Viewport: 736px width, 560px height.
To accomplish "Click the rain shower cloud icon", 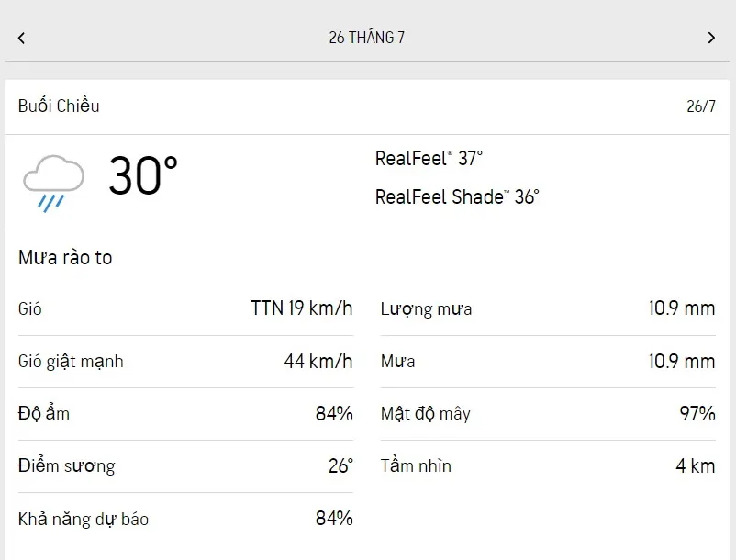I will [53, 184].
